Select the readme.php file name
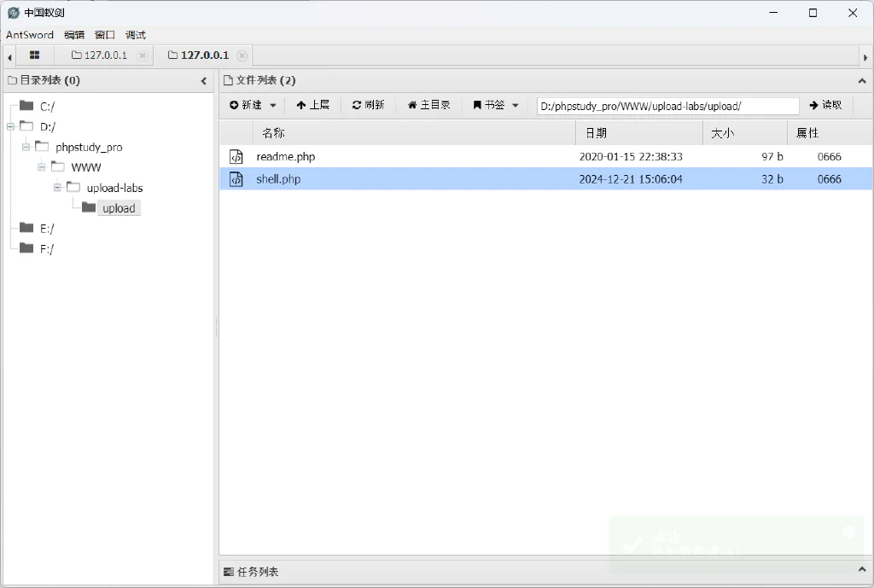The image size is (874, 588). (x=285, y=157)
